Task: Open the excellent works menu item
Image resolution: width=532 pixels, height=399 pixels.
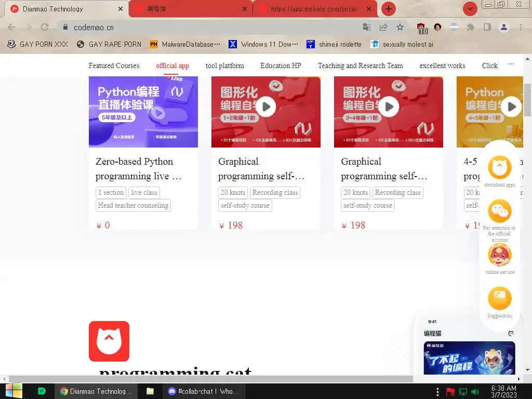Action: click(442, 65)
